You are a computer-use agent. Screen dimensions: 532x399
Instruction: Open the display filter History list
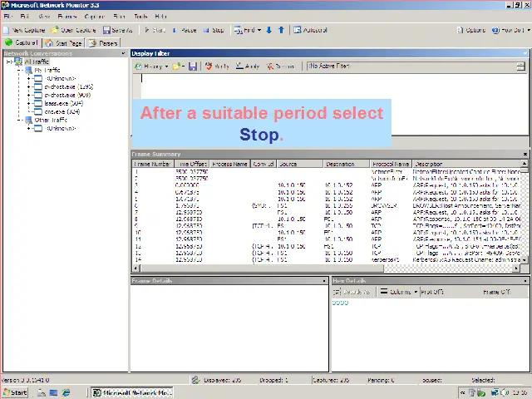pyautogui.click(x=151, y=66)
